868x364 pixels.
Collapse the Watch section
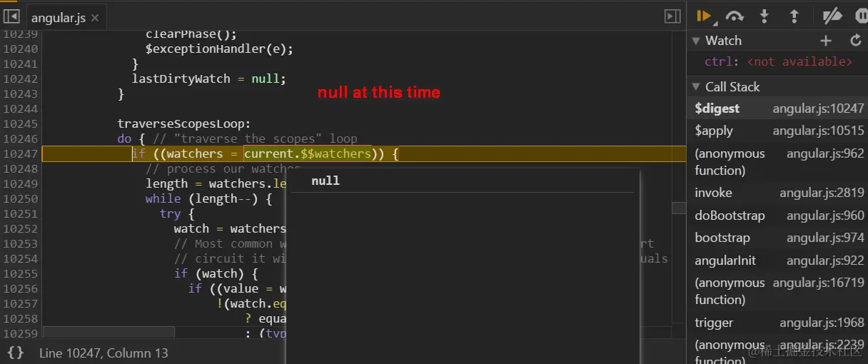coord(696,41)
